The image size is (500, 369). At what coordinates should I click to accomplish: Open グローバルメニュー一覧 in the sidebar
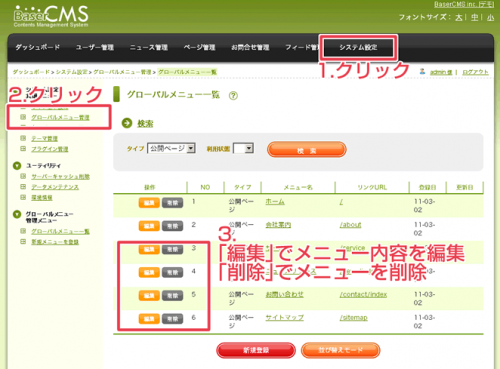click(x=60, y=231)
